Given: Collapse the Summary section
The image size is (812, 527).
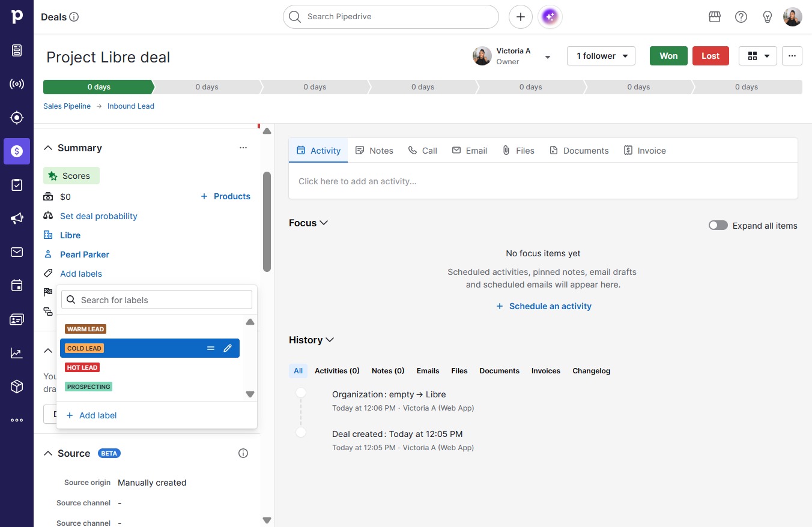Looking at the screenshot, I should (x=48, y=148).
